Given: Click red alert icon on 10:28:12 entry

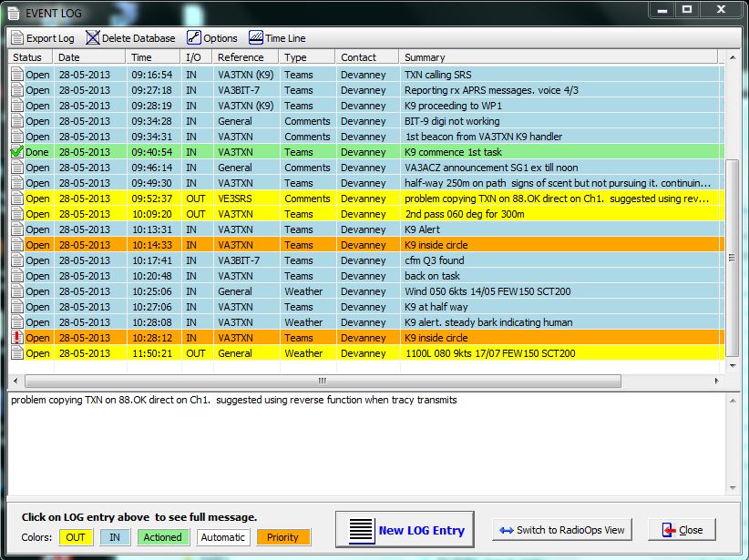Looking at the screenshot, I should pos(16,338).
